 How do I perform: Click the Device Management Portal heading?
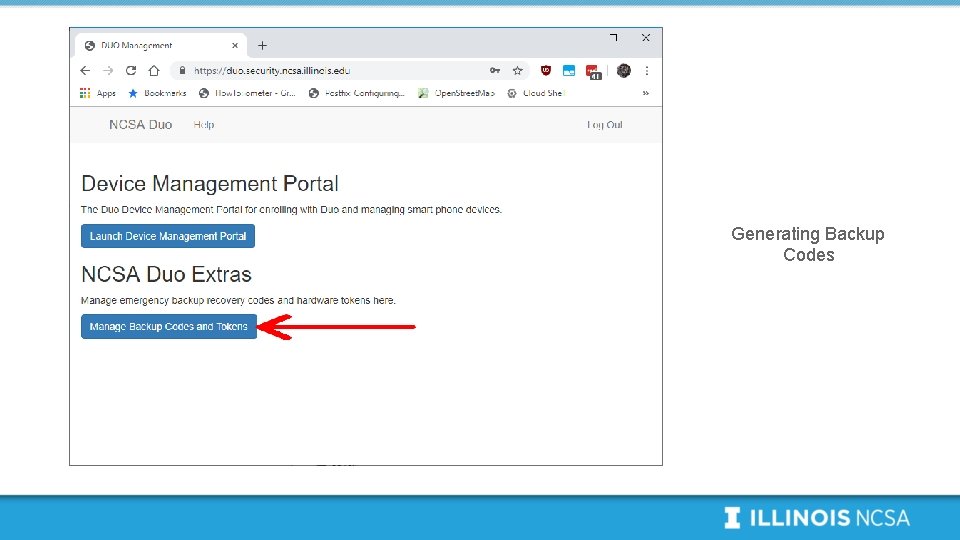pos(209,184)
